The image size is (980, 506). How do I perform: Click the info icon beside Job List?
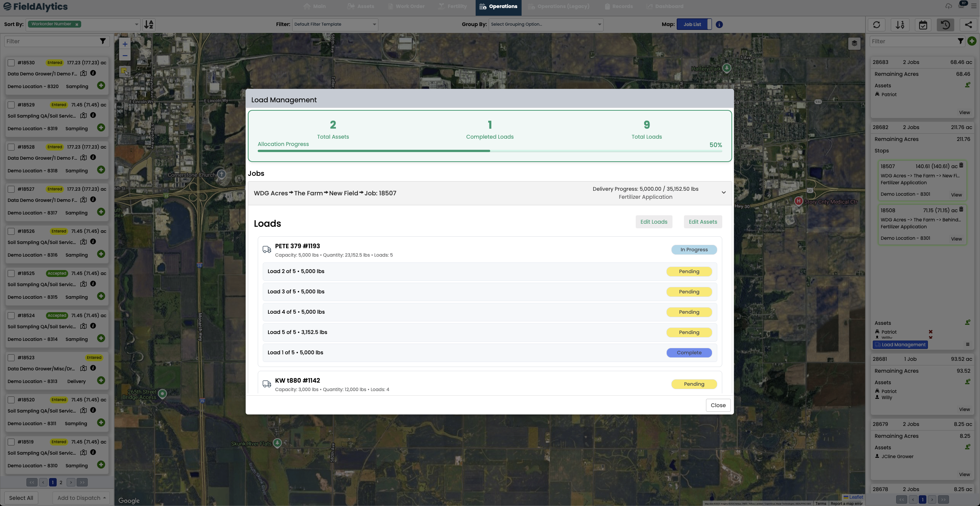click(719, 25)
